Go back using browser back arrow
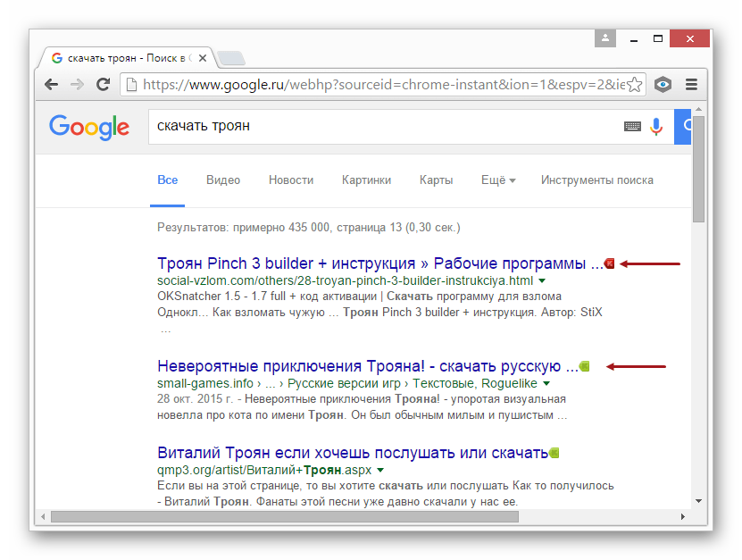This screenshot has width=742, height=560. click(x=51, y=85)
